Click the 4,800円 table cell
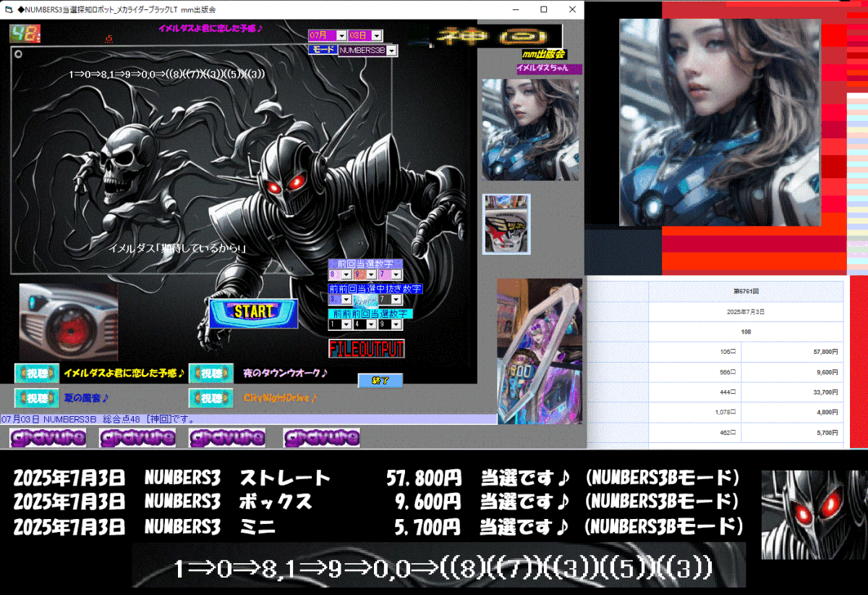Image resolution: width=868 pixels, height=595 pixels. 792,413
